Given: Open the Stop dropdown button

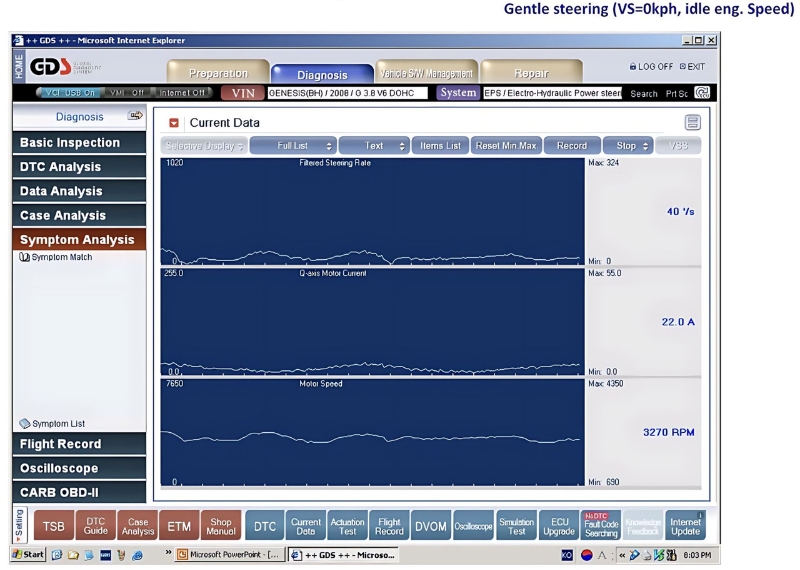Looking at the screenshot, I should point(631,146).
